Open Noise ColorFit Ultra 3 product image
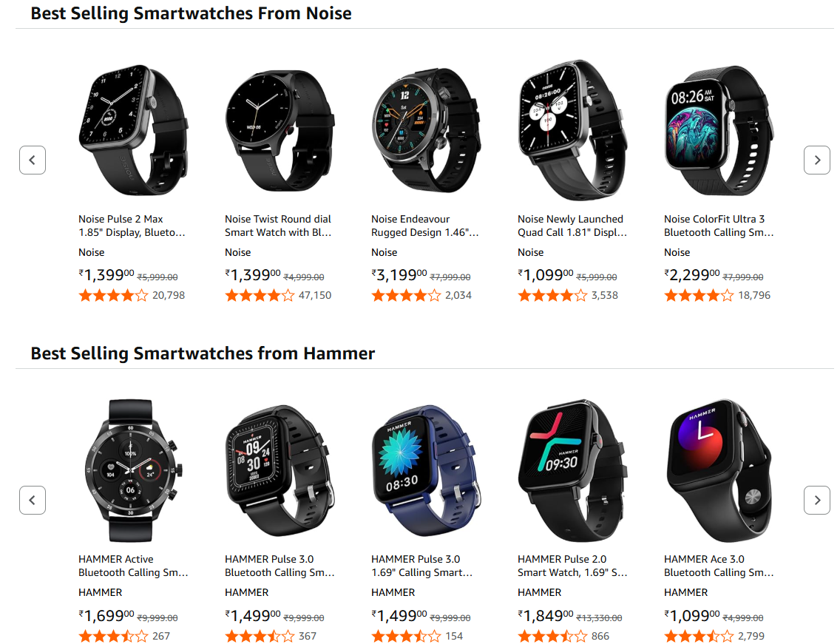Screen dimensions: 840x644 click(718, 130)
